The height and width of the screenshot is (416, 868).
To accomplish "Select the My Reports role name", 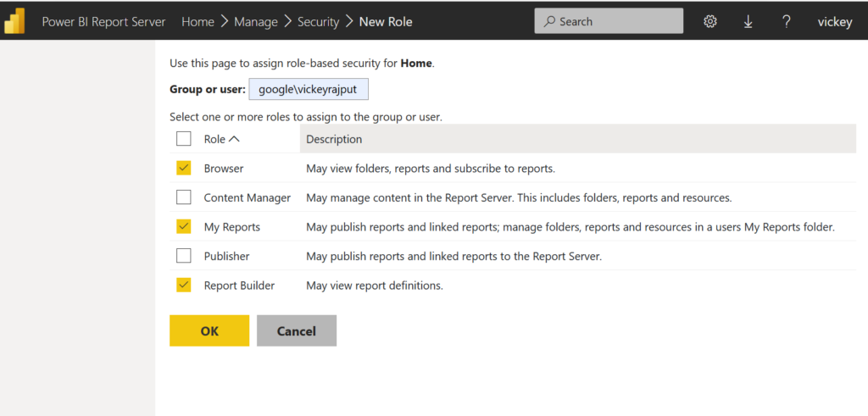I will [x=232, y=227].
